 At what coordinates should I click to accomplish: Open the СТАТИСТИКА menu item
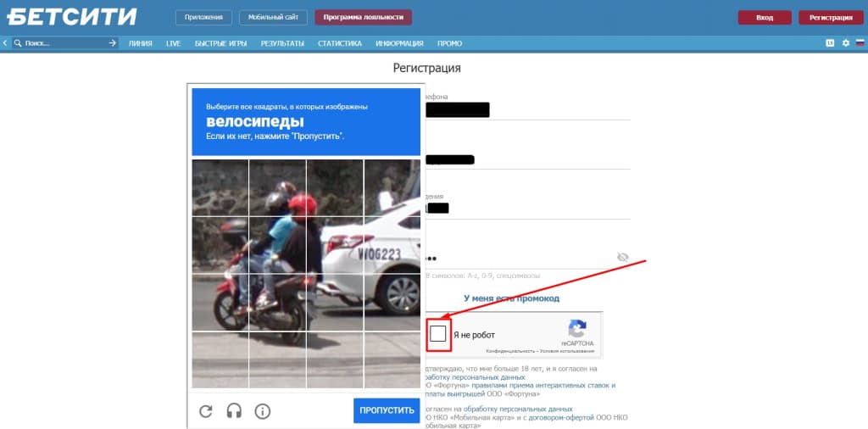click(x=340, y=44)
